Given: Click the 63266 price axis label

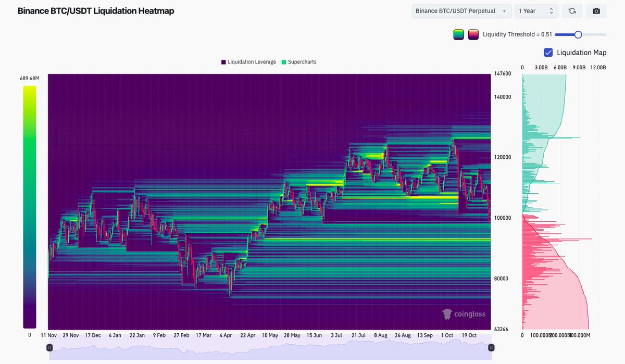Looking at the screenshot, I should tap(501, 329).
